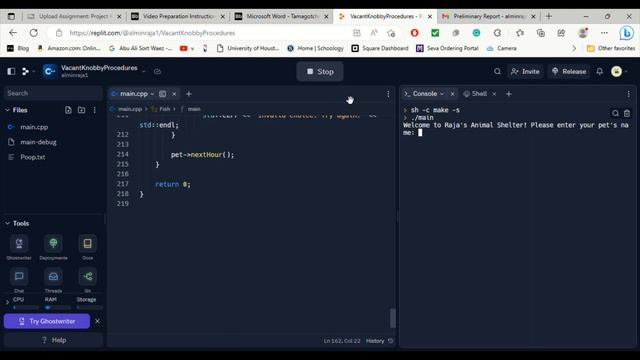Open the Threads tool
This screenshot has width=640, height=360.
click(53, 280)
